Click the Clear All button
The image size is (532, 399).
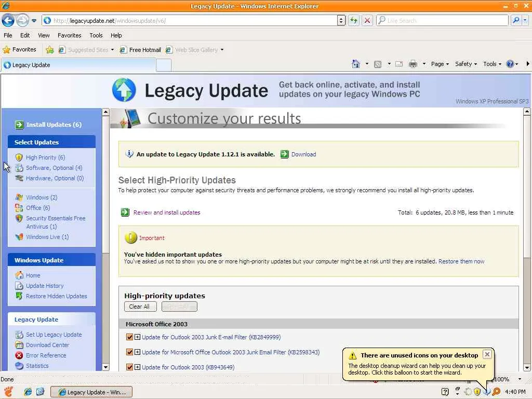(x=139, y=307)
